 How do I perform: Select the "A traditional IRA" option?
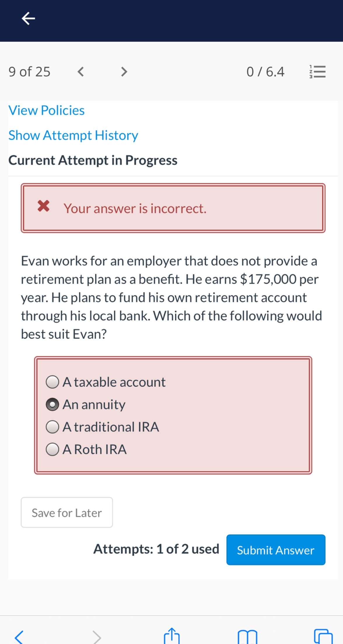(52, 427)
